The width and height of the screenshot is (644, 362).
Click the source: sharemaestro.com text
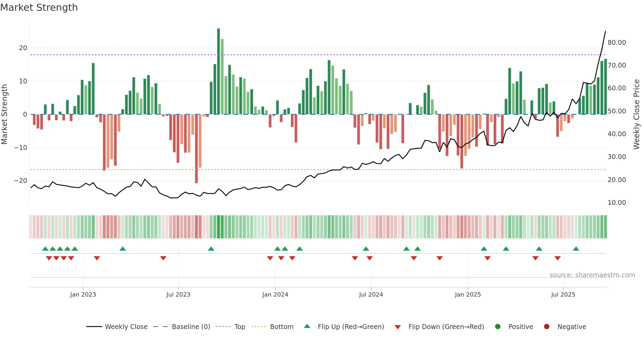pyautogui.click(x=592, y=275)
